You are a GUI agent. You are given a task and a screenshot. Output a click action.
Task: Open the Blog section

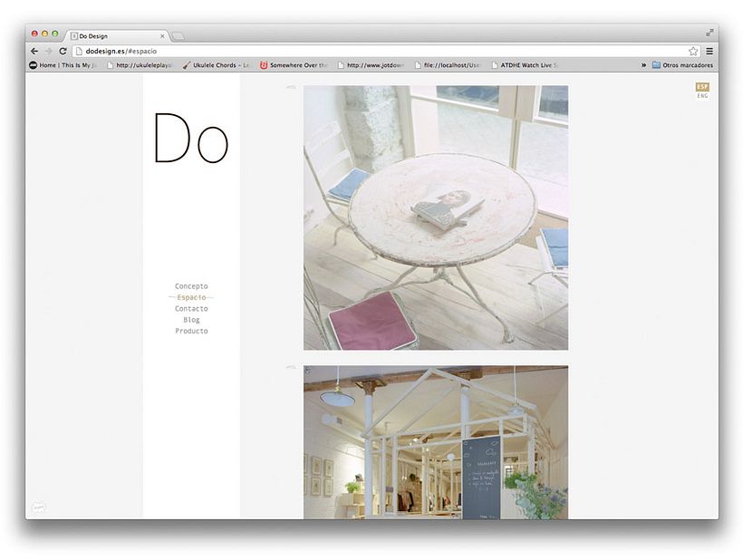(x=191, y=319)
